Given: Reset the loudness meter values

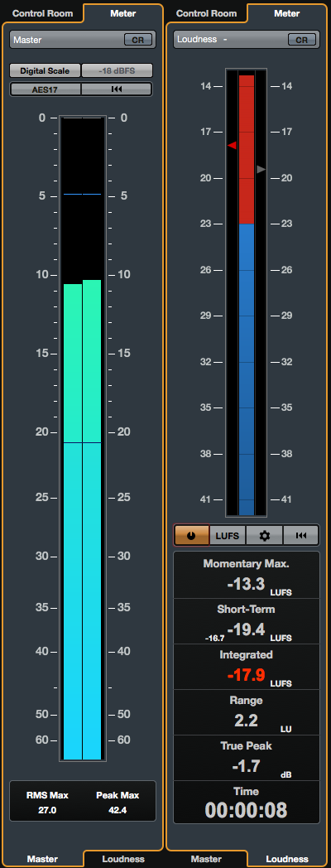Looking at the screenshot, I should pos(300,536).
